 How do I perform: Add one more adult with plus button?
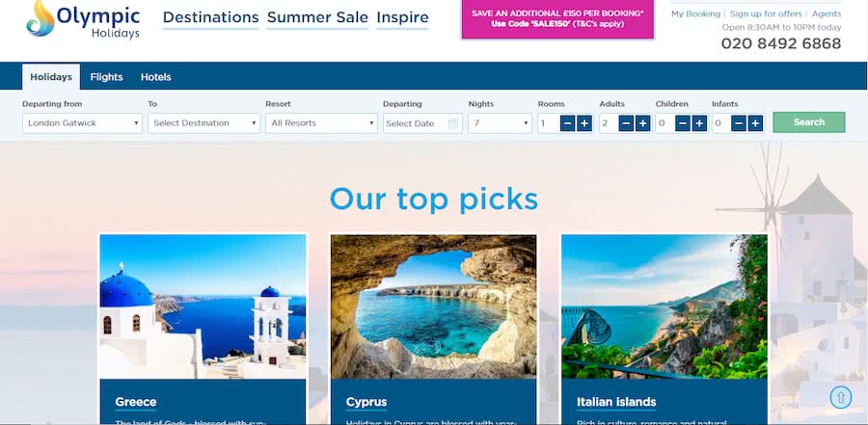click(642, 122)
